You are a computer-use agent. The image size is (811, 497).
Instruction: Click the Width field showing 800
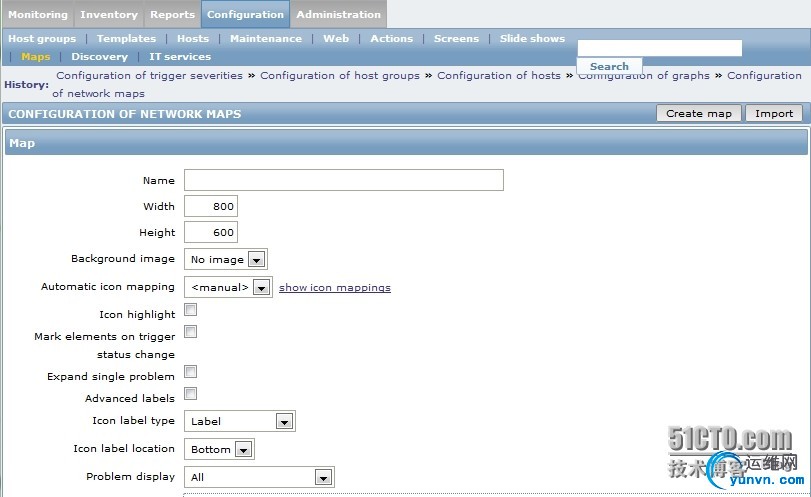pyautogui.click(x=211, y=206)
